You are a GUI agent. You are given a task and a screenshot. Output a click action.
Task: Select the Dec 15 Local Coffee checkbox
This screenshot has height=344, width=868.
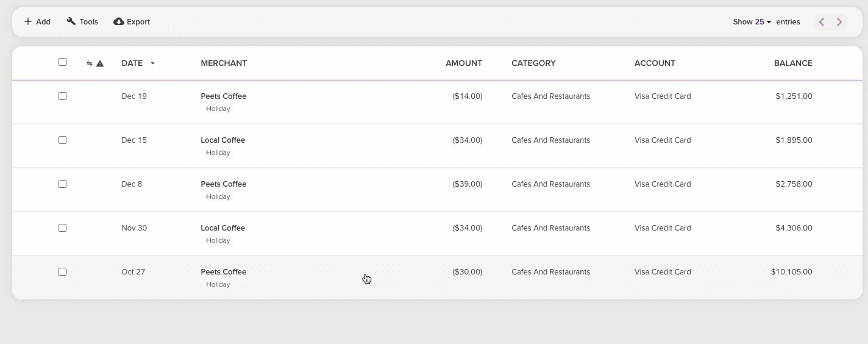pyautogui.click(x=62, y=140)
